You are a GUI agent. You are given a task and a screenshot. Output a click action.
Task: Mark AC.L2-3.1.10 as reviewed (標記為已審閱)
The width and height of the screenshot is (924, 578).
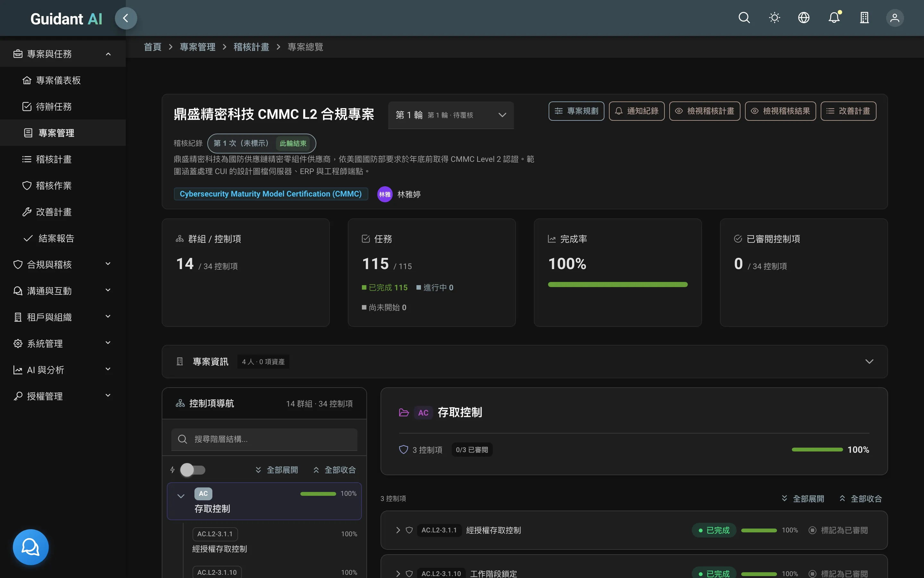tap(838, 574)
